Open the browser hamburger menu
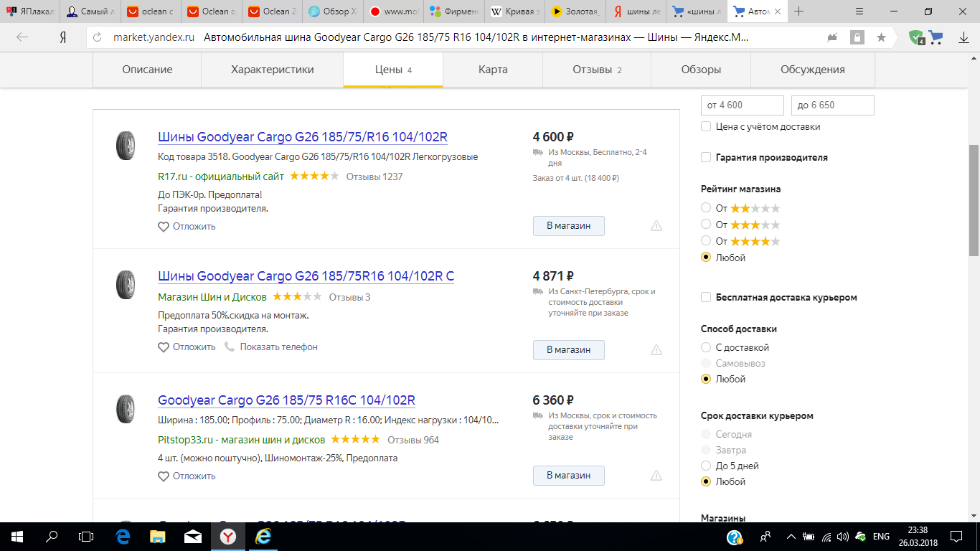The image size is (980, 551). 859,11
